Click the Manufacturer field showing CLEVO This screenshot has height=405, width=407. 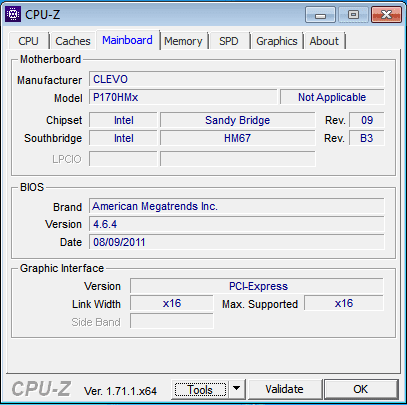click(237, 79)
